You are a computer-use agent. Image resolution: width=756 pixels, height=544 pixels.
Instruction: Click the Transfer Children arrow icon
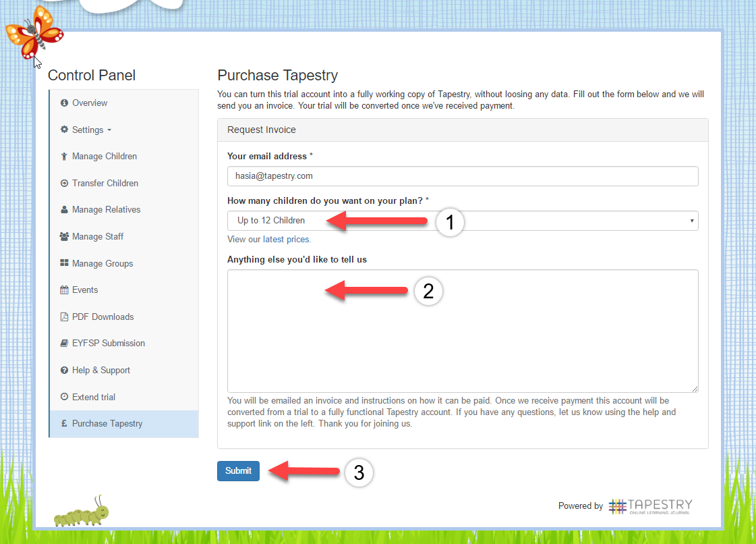(64, 183)
